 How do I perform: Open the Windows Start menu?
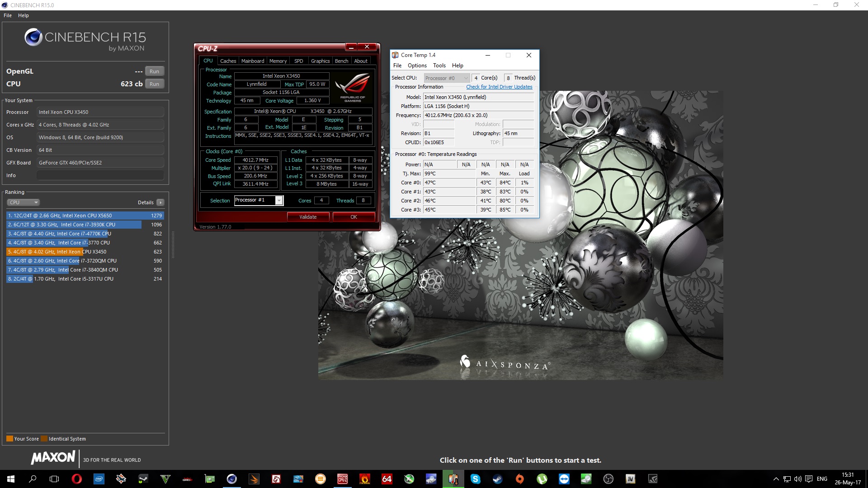[11, 479]
